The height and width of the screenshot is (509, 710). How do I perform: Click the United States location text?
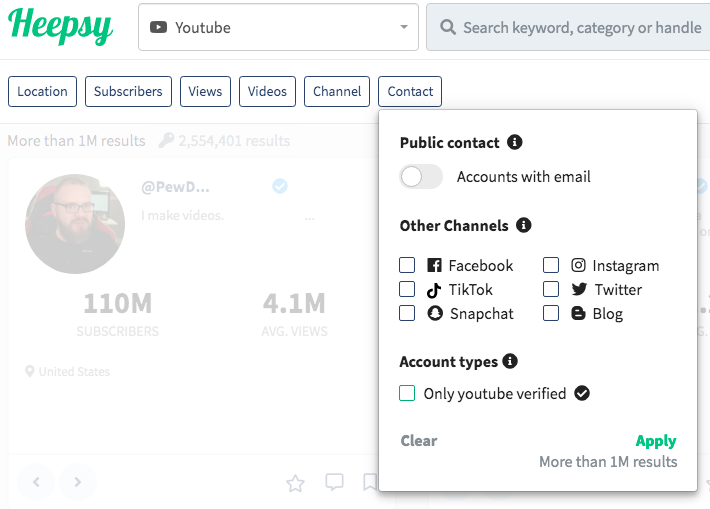point(74,372)
